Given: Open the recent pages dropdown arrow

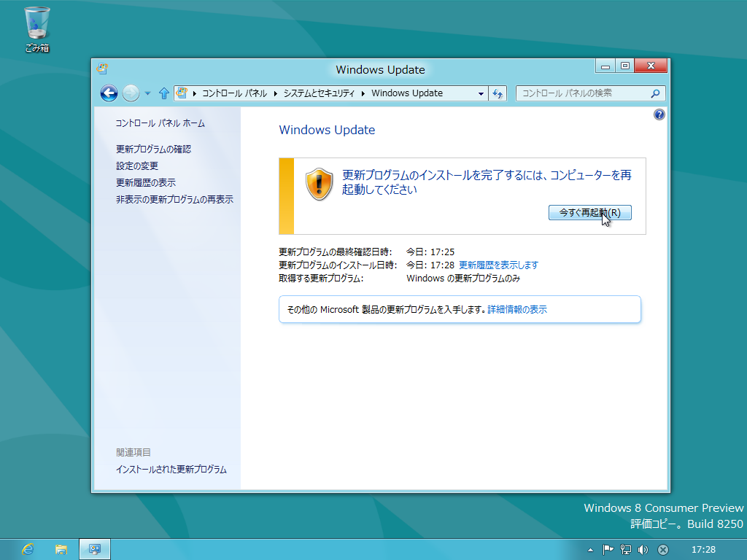Looking at the screenshot, I should 147,93.
